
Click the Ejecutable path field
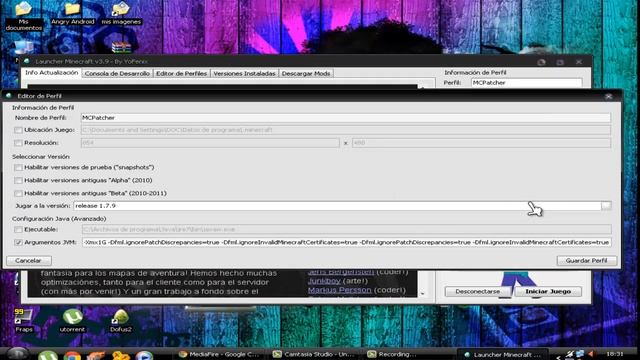tap(347, 229)
